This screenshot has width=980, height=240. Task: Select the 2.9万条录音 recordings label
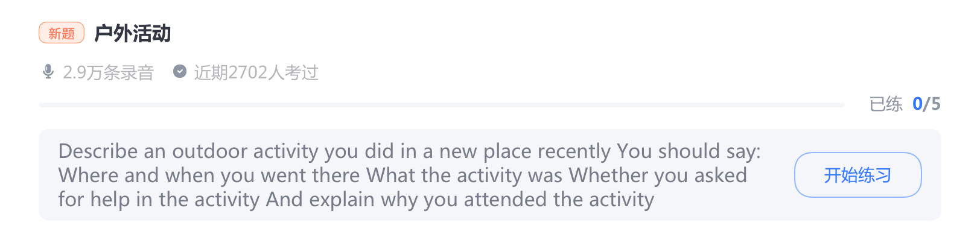click(109, 72)
